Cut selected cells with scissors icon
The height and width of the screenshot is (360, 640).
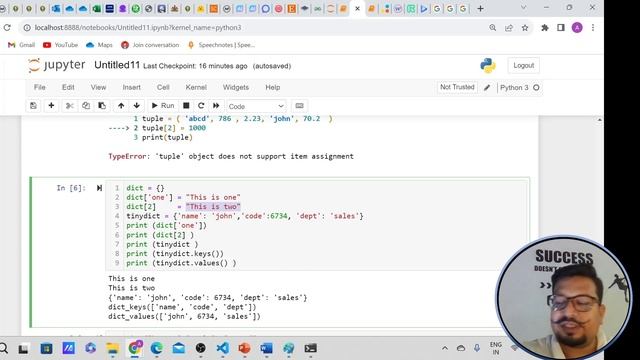(70, 106)
